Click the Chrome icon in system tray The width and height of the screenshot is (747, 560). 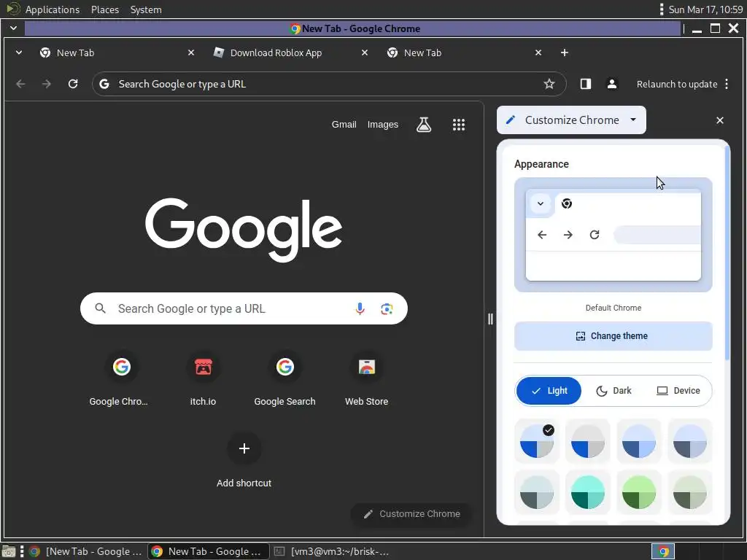coord(663,551)
